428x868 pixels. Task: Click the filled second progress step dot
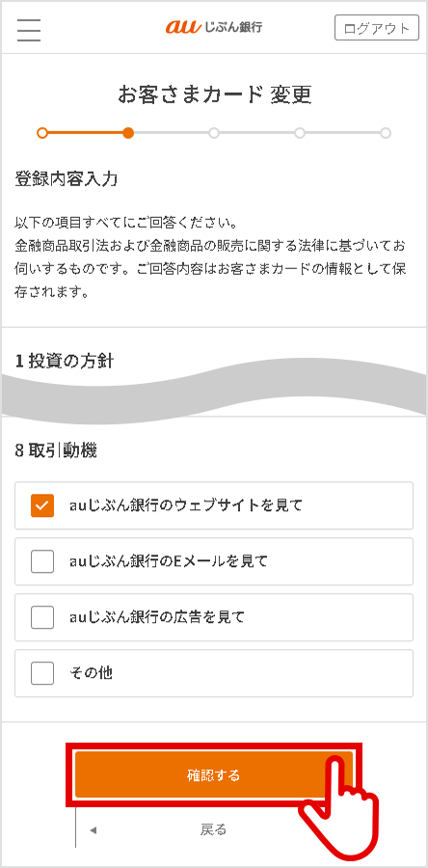[128, 133]
